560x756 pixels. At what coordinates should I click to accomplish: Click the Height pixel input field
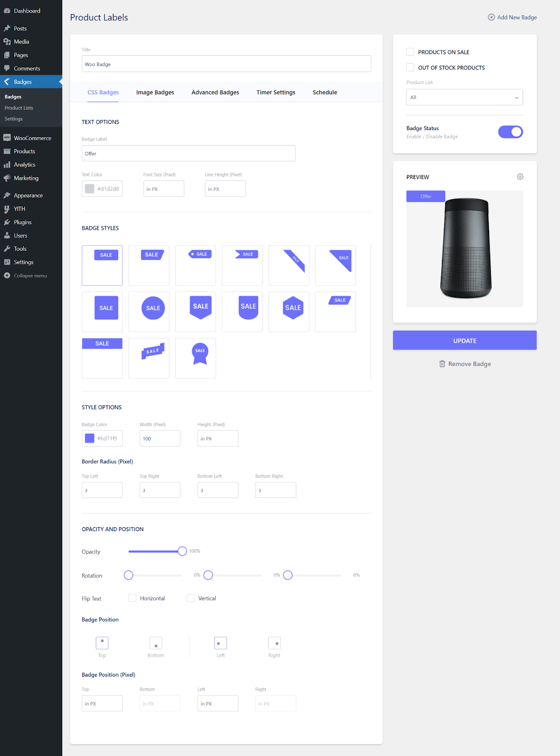[218, 438]
